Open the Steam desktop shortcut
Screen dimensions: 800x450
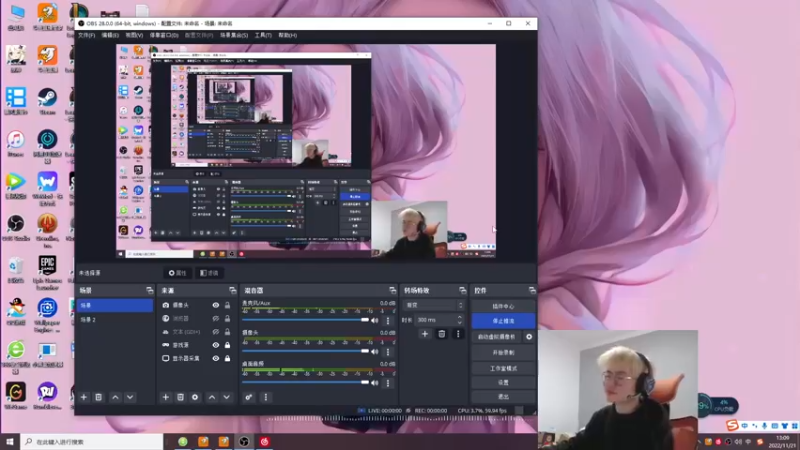47,102
